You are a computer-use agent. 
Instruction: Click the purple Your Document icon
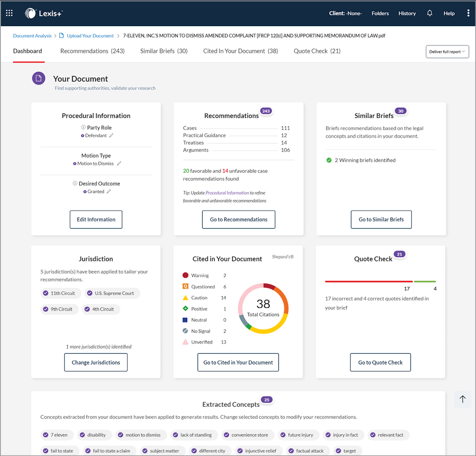pos(38,79)
